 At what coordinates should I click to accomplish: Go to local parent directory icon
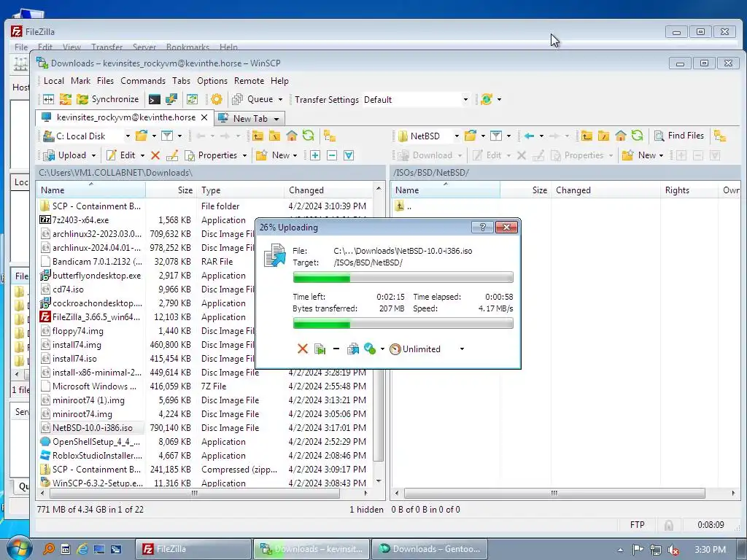click(258, 136)
